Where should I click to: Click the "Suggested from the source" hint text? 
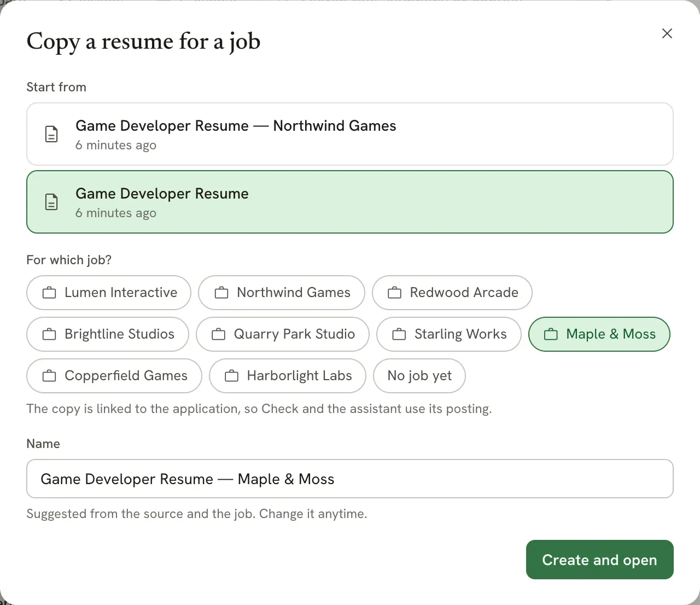pyautogui.click(x=197, y=514)
